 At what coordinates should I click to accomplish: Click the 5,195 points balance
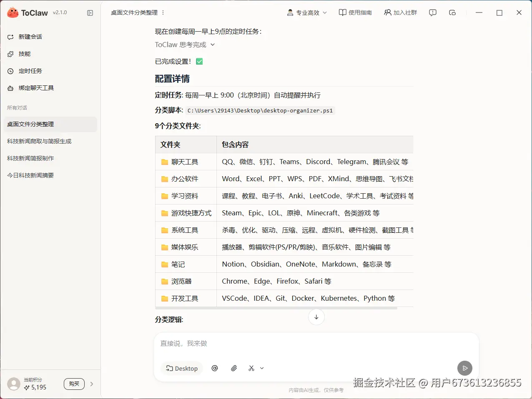[x=35, y=387]
